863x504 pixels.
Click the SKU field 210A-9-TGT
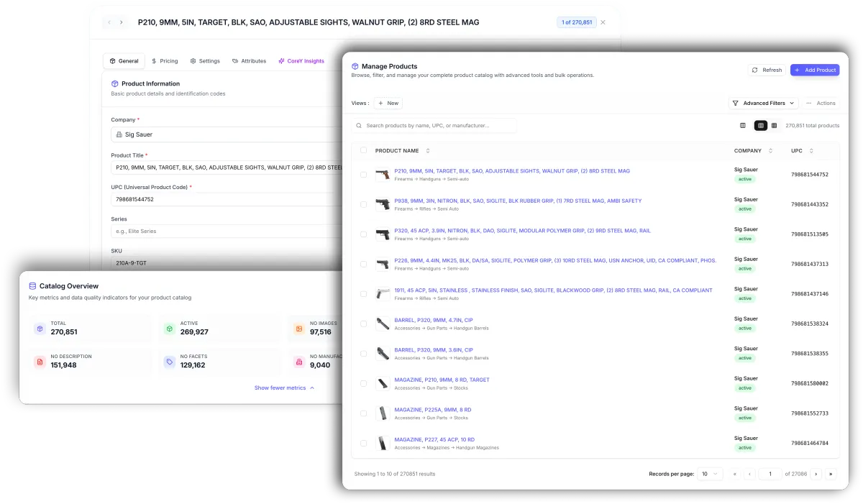226,263
